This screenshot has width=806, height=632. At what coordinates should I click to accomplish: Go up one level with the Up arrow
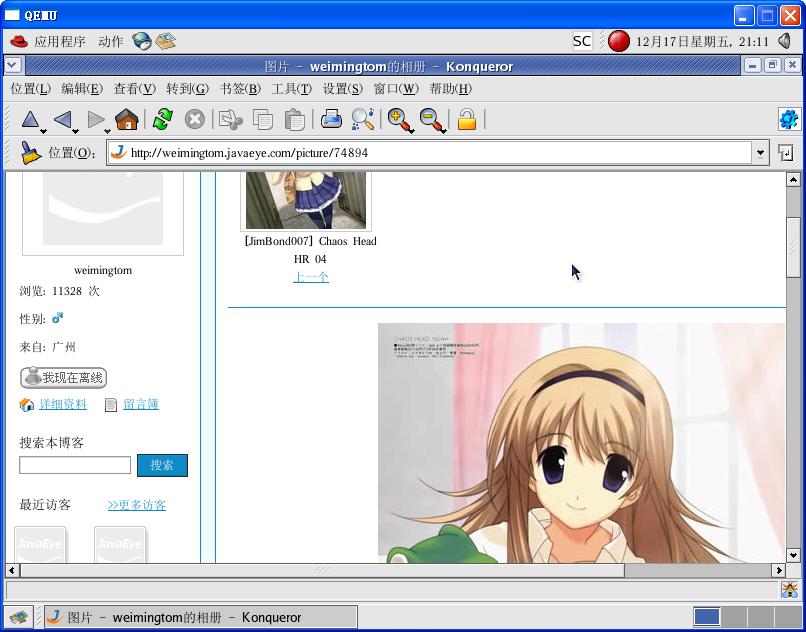click(30, 120)
